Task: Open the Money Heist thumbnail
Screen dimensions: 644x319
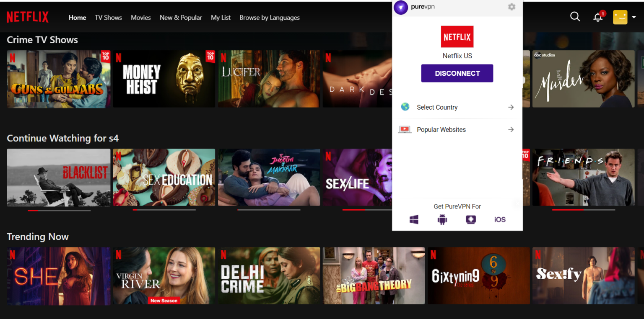Action: (x=164, y=79)
